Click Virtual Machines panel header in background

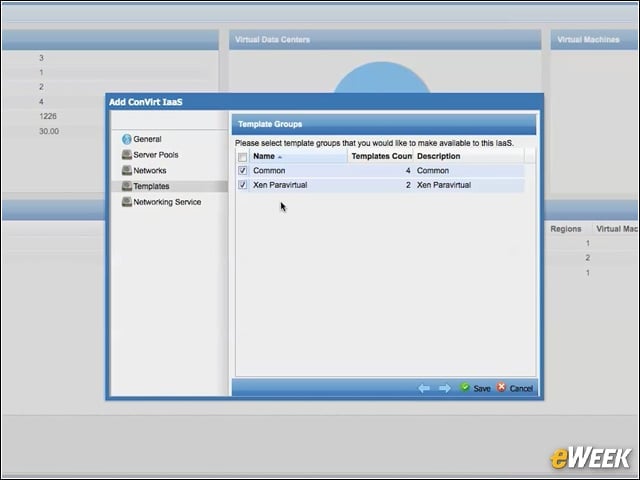pyautogui.click(x=595, y=40)
